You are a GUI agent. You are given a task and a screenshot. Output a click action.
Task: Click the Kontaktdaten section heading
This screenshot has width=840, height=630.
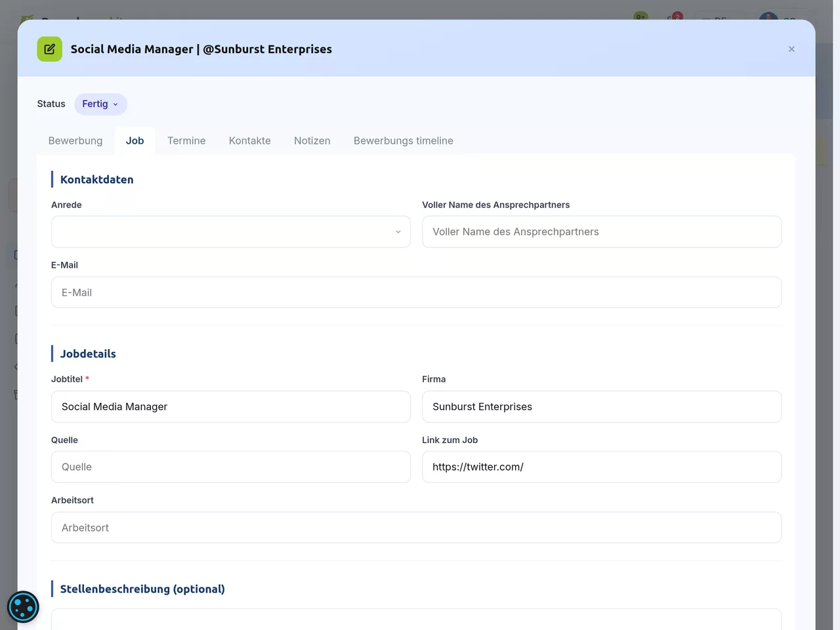tap(97, 180)
